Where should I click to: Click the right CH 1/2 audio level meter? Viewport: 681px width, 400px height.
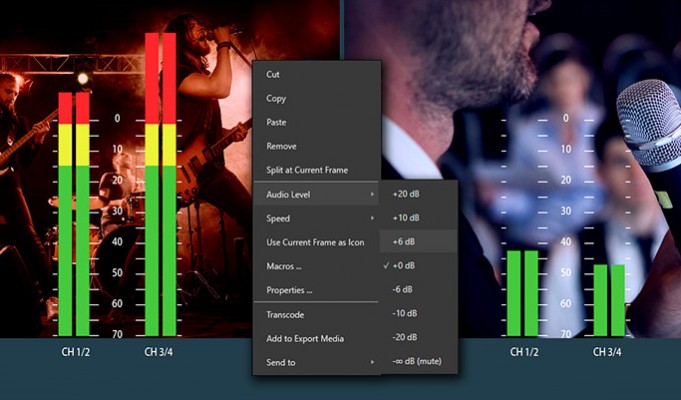[x=522, y=293]
